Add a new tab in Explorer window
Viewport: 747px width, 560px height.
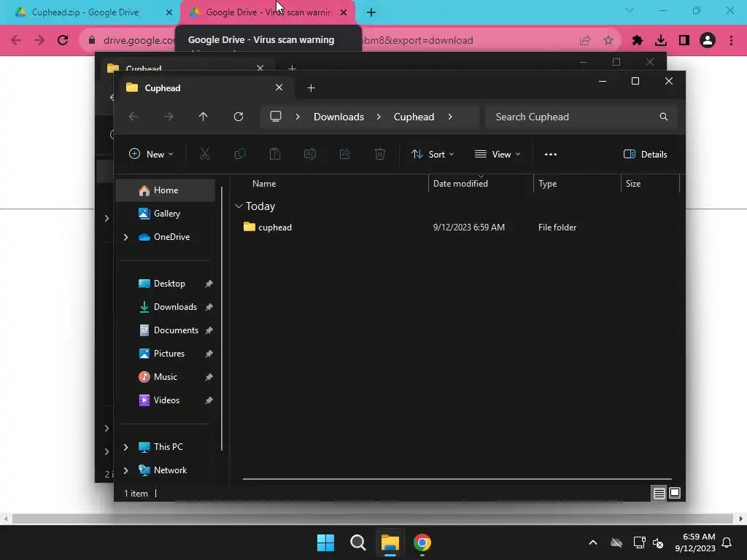311,88
